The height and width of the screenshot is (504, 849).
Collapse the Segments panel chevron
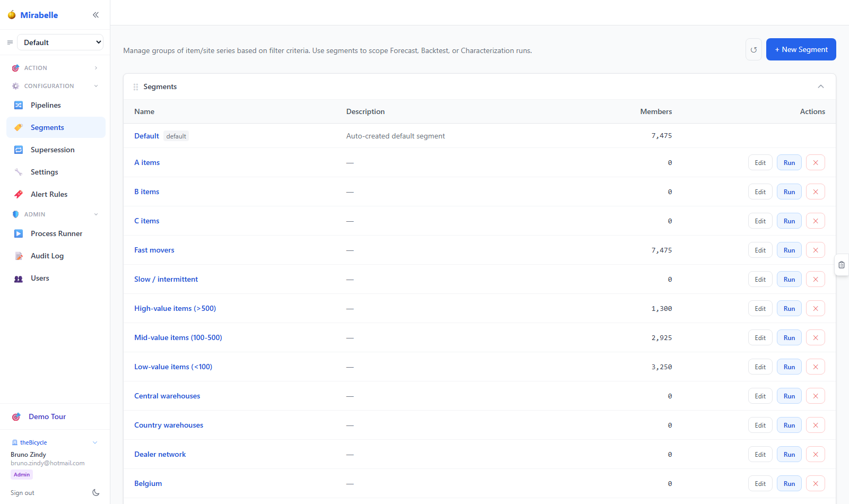point(821,86)
